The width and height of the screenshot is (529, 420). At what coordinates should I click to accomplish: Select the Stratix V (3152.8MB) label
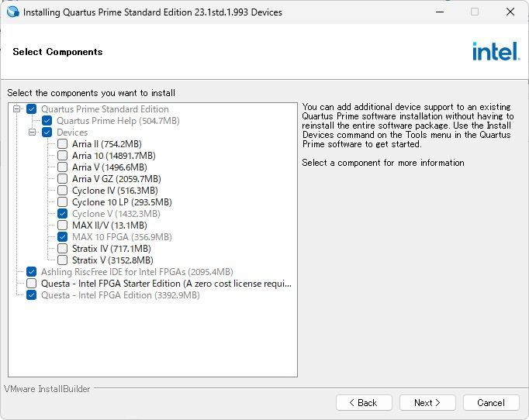pyautogui.click(x=112, y=260)
